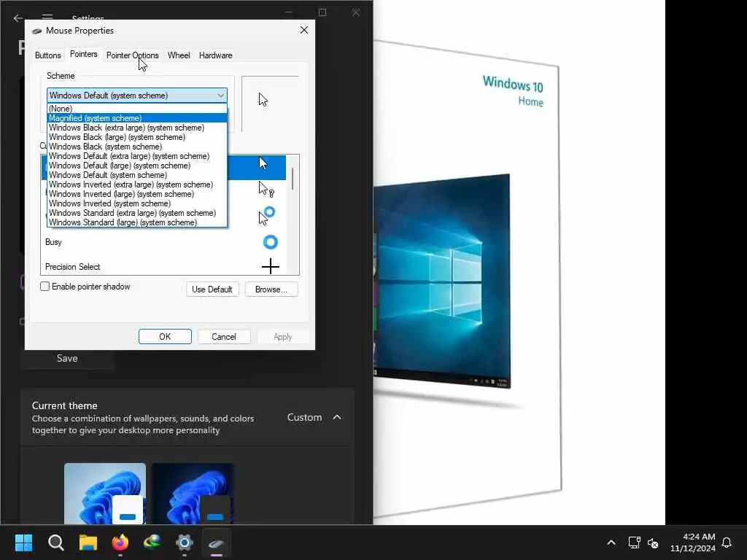Viewport: 747px width, 560px height.
Task: Select the Busy cursor row
Action: click(163, 242)
